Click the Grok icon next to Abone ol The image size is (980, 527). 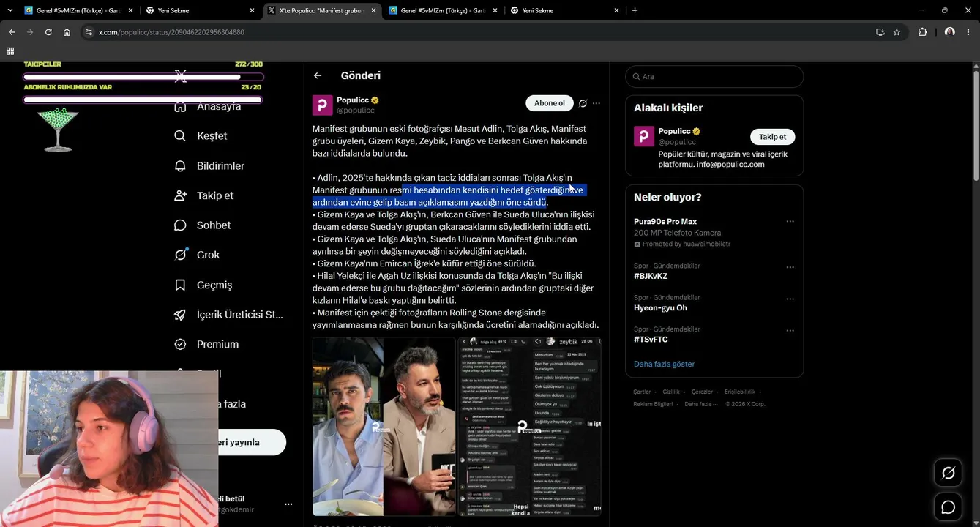583,103
